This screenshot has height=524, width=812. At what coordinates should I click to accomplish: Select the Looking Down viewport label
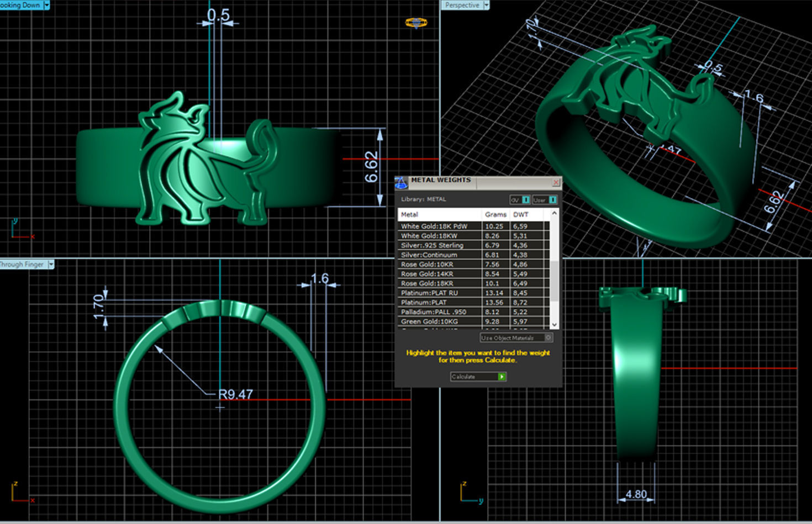tap(21, 5)
